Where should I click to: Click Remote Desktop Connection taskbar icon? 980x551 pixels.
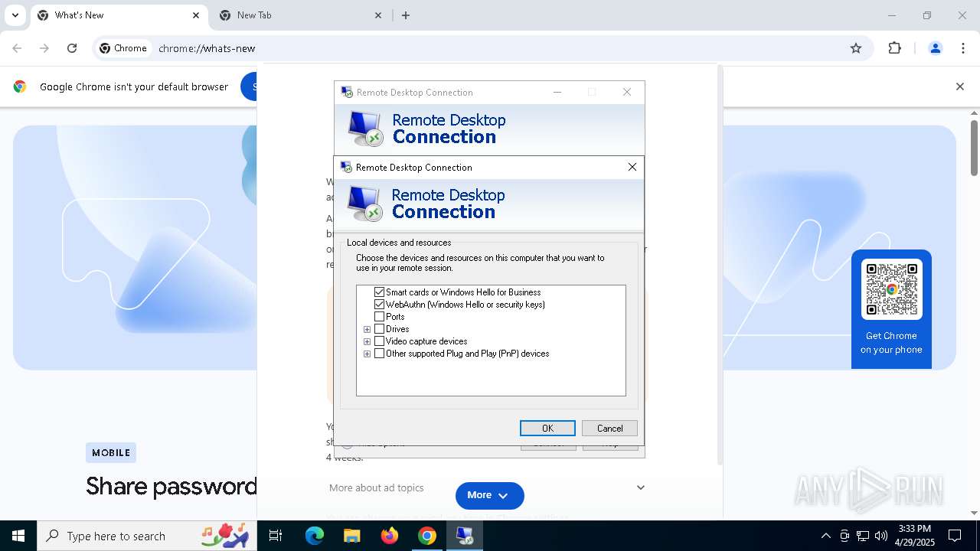click(465, 536)
